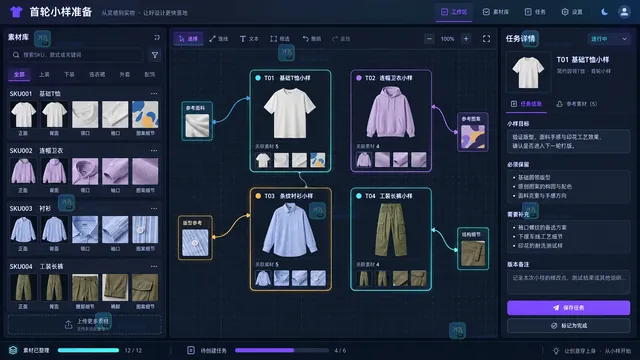The width and height of the screenshot is (640, 360).
Task: Switch to the 任务信息 tab
Action: (527, 104)
